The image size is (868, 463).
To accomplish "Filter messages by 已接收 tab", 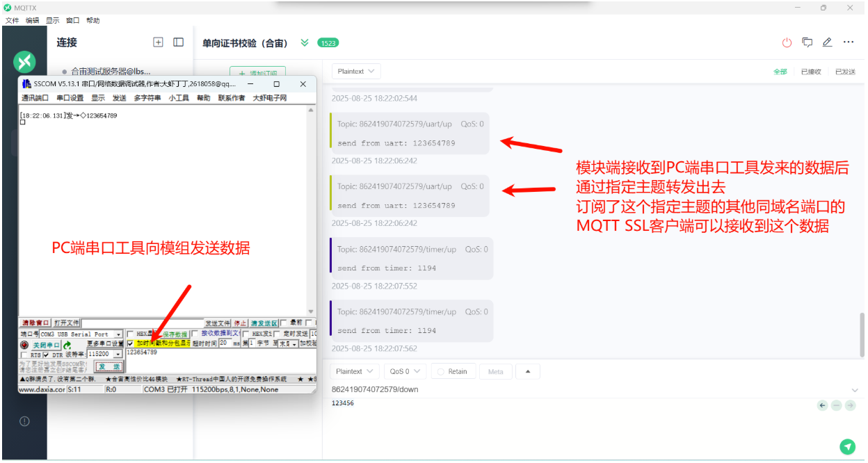I will (811, 72).
